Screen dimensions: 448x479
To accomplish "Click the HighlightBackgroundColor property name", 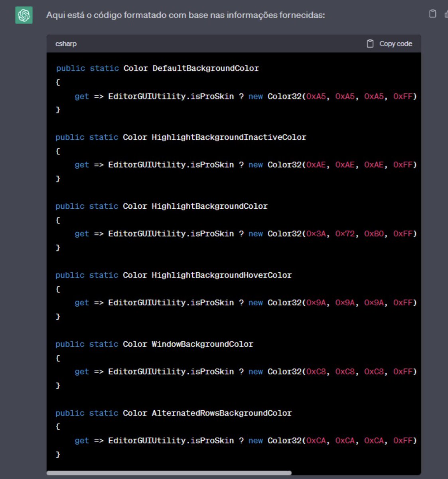I will coord(210,206).
